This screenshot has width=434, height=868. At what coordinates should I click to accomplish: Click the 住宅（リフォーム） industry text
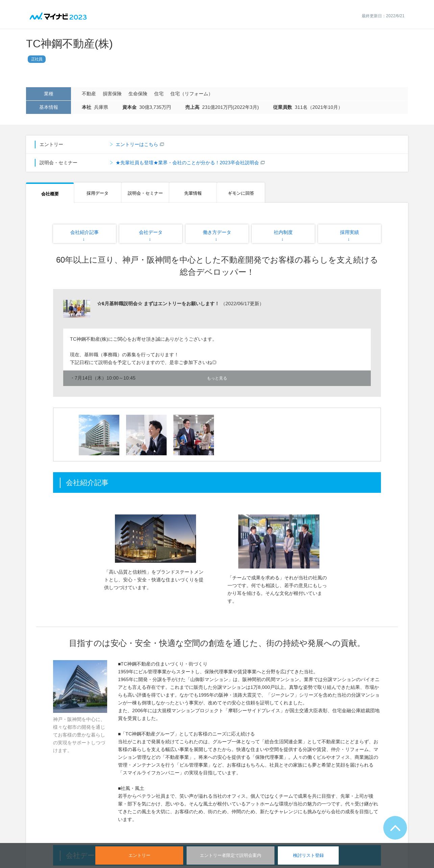[x=191, y=94]
